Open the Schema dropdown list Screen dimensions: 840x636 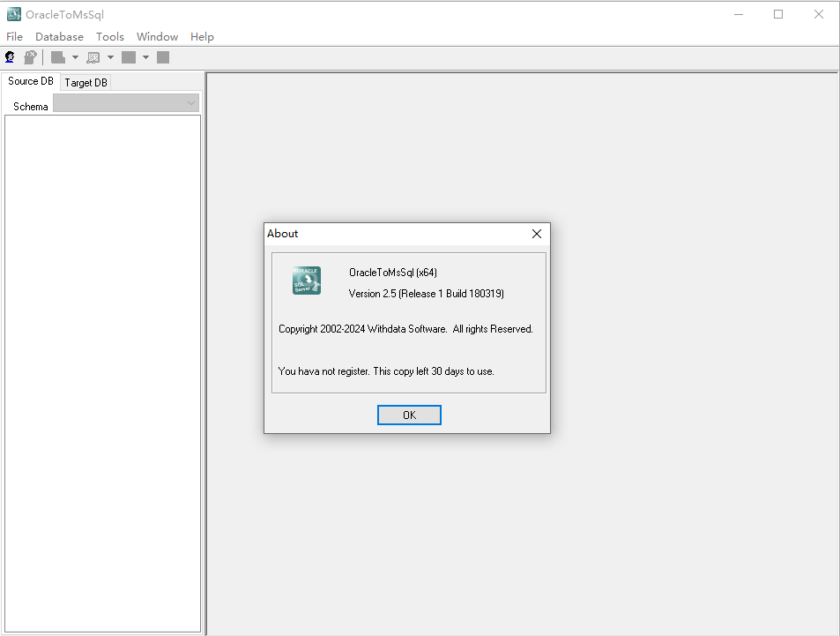tap(190, 103)
